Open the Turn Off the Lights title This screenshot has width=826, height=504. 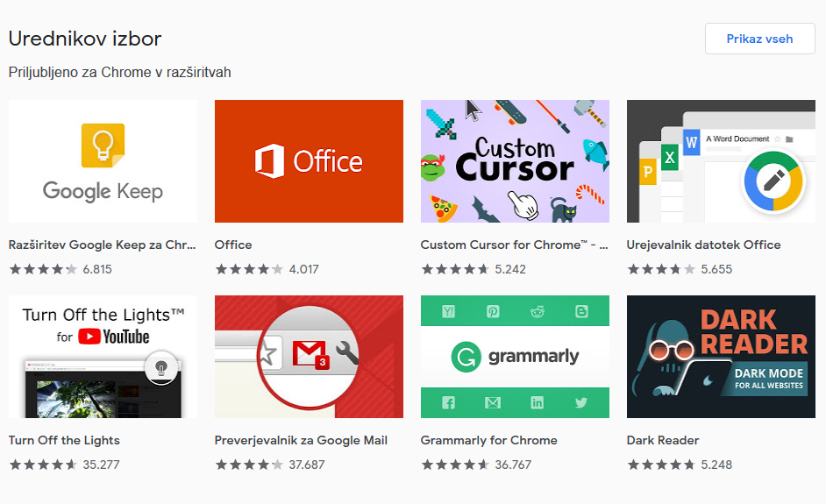click(64, 440)
